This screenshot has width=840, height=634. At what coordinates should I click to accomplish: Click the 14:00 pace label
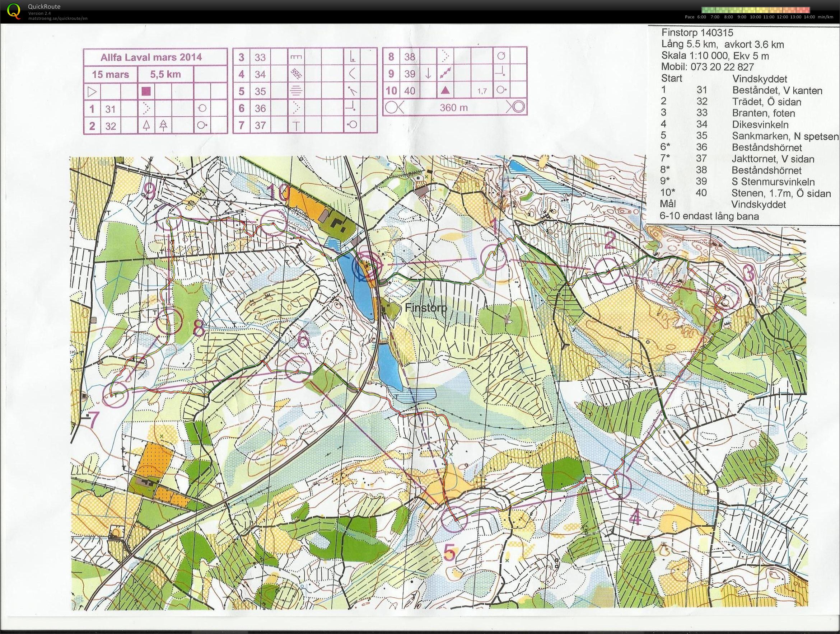pos(808,17)
